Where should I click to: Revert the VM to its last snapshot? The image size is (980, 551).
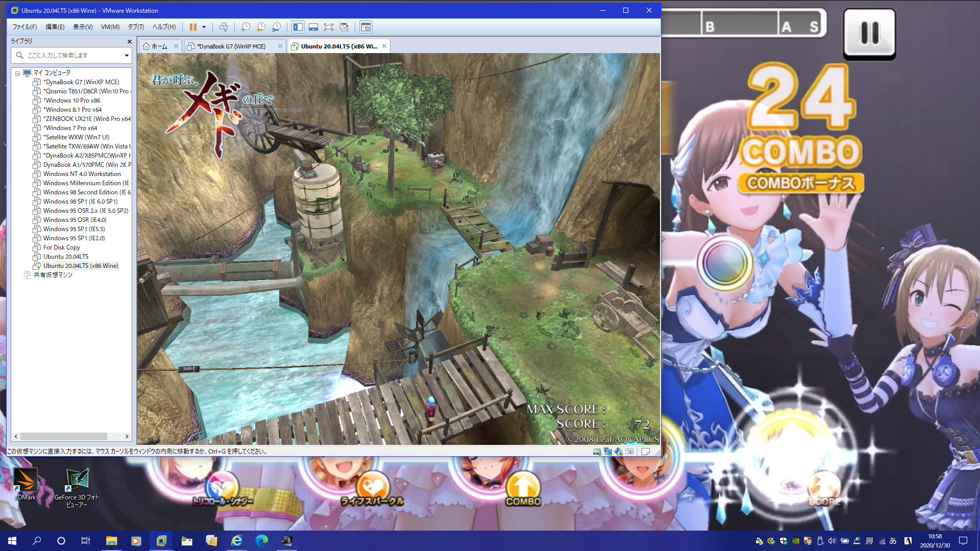click(x=261, y=27)
